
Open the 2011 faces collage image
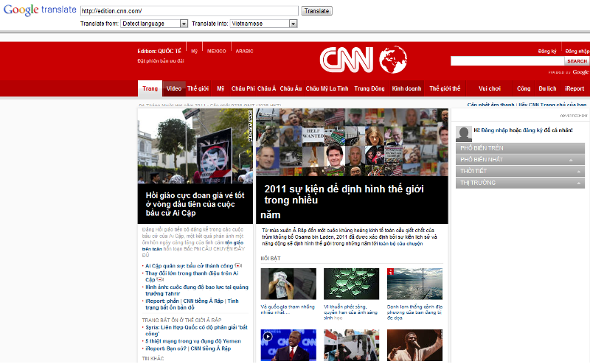pos(353,142)
